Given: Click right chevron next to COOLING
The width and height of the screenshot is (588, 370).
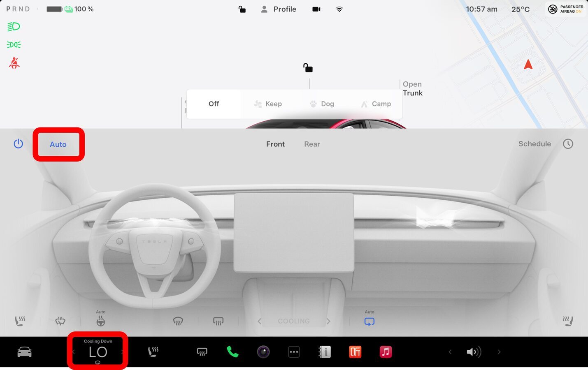Looking at the screenshot, I should (x=328, y=321).
